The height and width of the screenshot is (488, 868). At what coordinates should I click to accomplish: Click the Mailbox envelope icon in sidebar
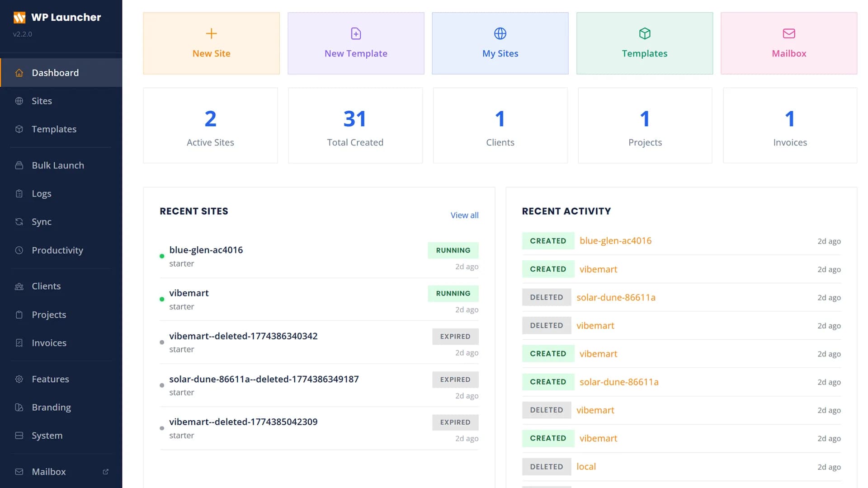click(19, 472)
